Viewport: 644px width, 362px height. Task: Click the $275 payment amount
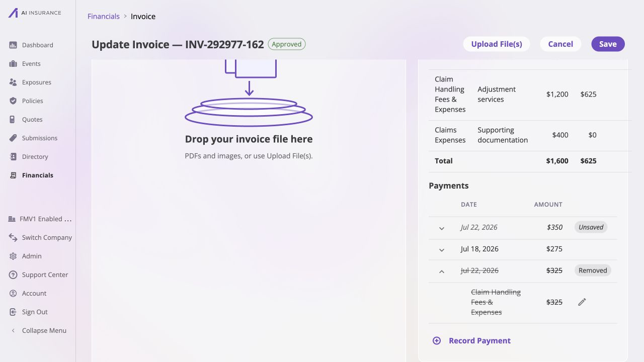[554, 249]
